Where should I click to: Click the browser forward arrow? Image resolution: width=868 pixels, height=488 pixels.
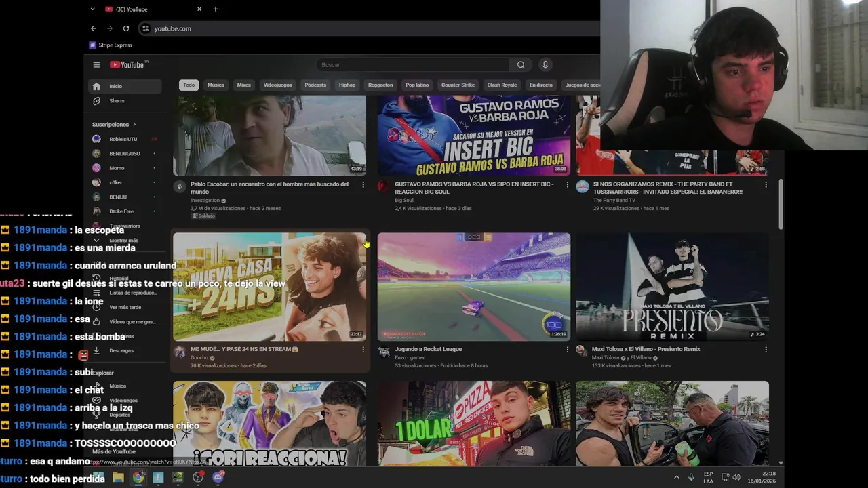click(110, 28)
